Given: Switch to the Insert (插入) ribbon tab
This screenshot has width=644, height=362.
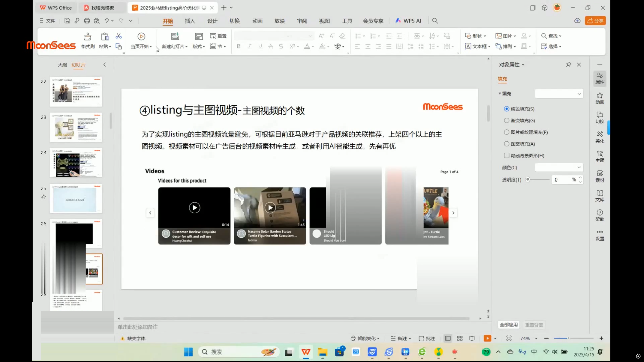Looking at the screenshot, I should pyautogui.click(x=190, y=21).
